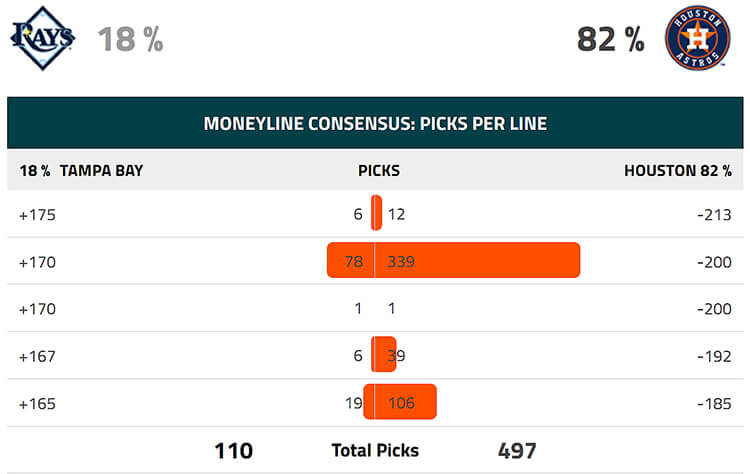Select the -213 Houston line
Image resolution: width=750 pixels, height=474 pixels.
pos(714,215)
